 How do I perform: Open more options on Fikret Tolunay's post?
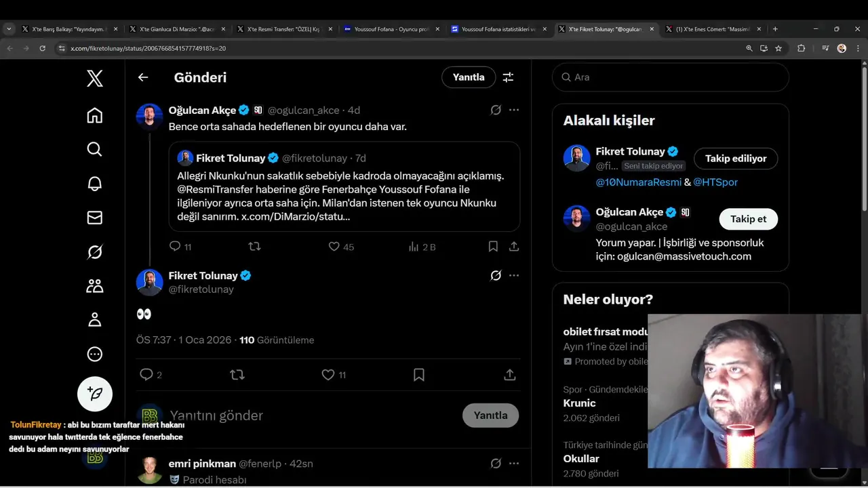tap(514, 275)
